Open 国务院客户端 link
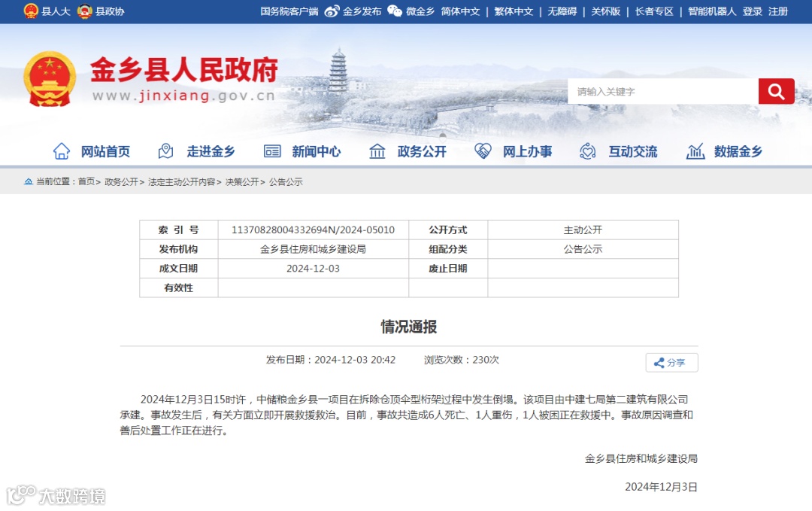The width and height of the screenshot is (812, 511). pyautogui.click(x=289, y=11)
